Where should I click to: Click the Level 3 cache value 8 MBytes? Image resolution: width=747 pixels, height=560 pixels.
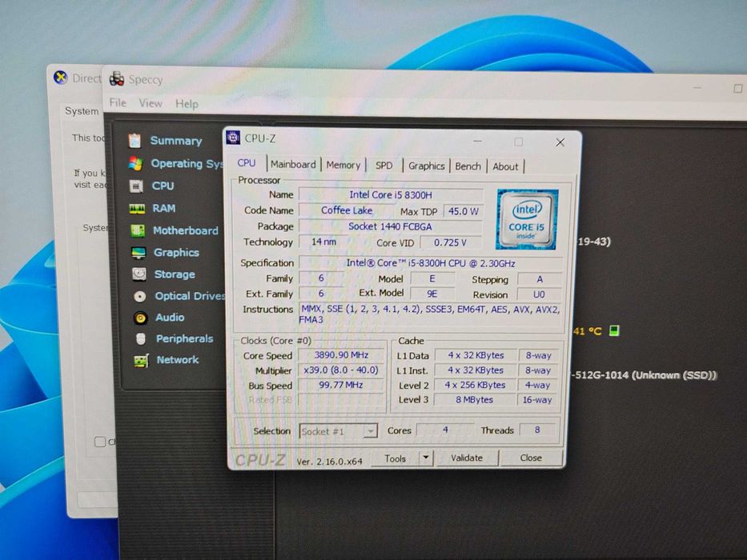[x=475, y=399]
